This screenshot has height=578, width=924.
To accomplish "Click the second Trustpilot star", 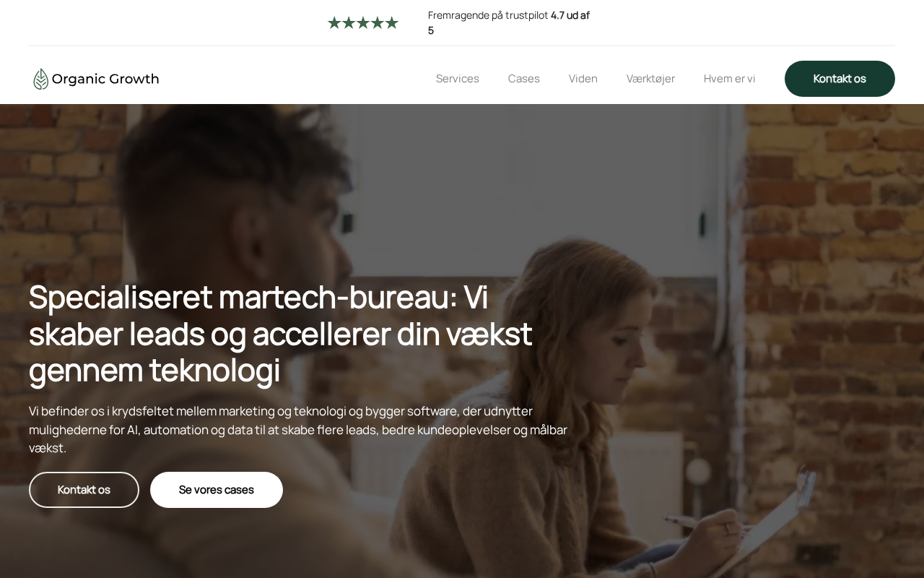I will 349,22.
